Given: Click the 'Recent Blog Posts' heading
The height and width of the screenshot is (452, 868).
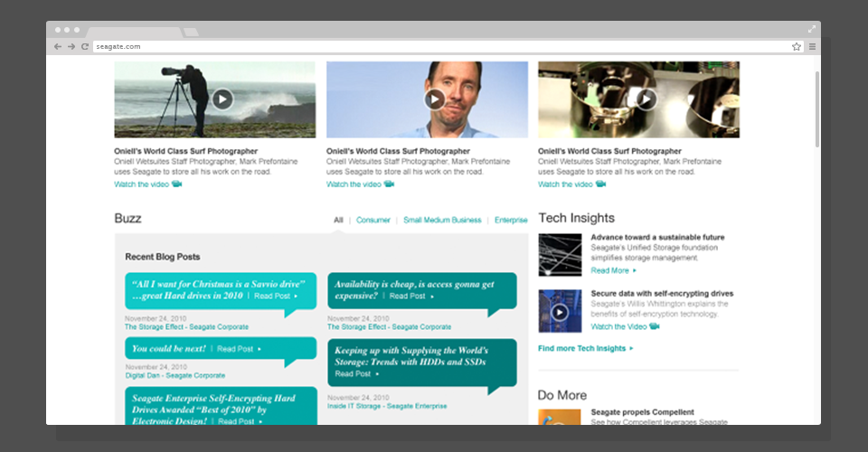Looking at the screenshot, I should coord(162,257).
